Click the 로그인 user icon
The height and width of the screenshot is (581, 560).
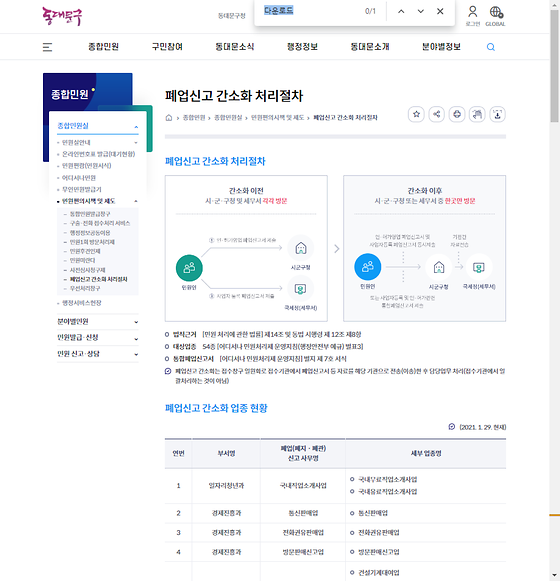click(473, 16)
